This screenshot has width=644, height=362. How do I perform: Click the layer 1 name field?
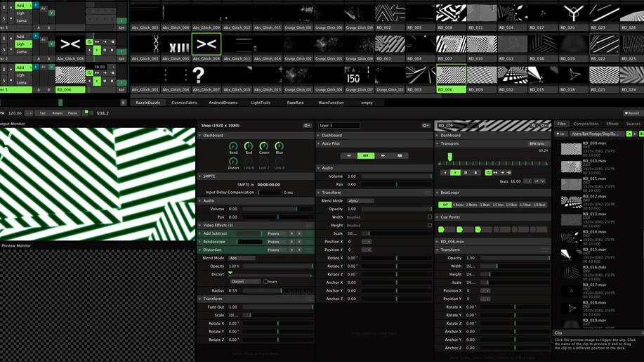[339, 125]
